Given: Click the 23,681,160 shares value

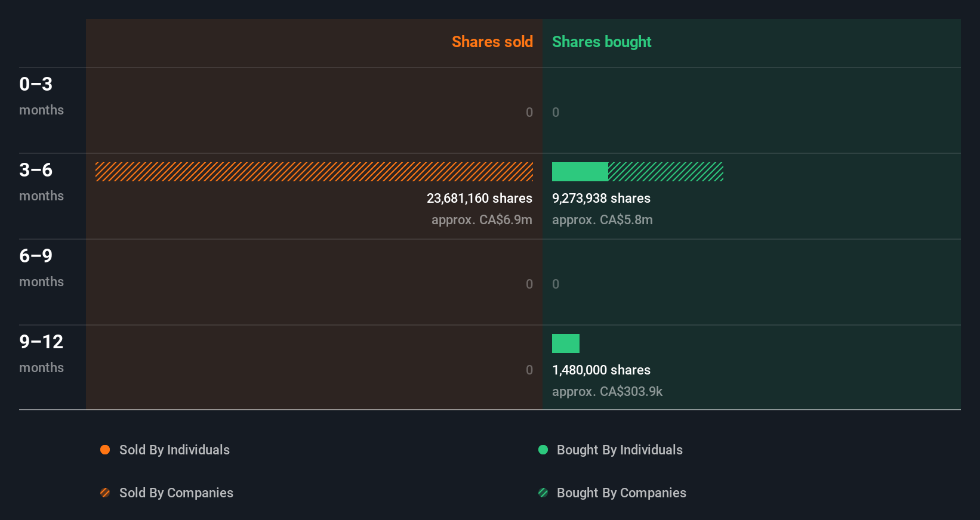Looking at the screenshot, I should (479, 198).
